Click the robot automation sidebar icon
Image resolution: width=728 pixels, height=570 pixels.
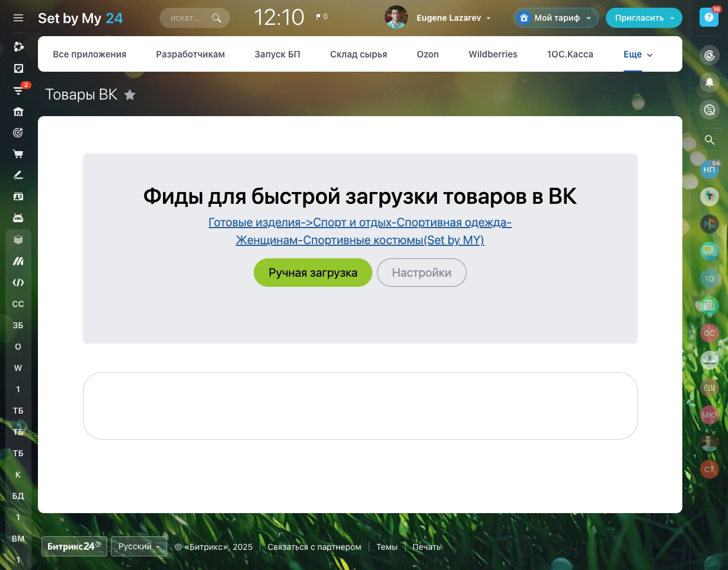[18, 218]
